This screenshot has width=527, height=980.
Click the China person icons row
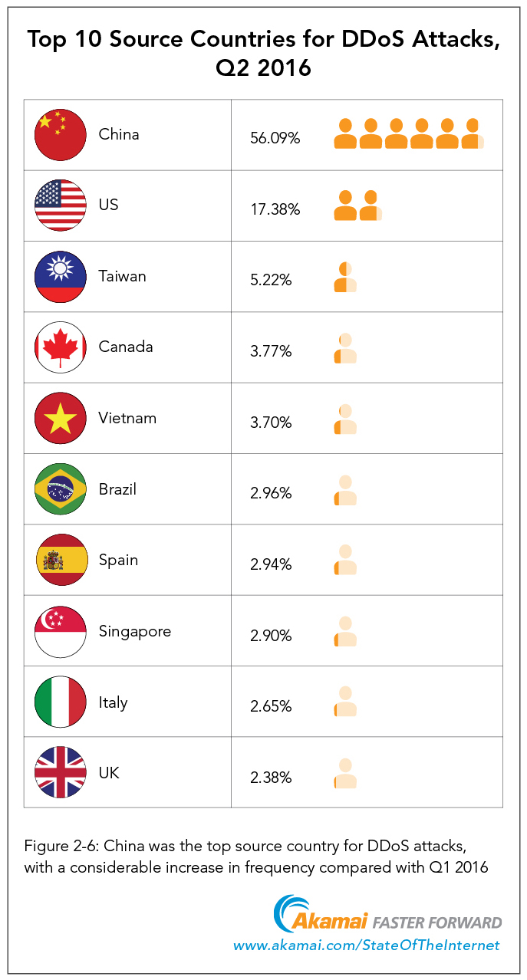click(x=409, y=134)
